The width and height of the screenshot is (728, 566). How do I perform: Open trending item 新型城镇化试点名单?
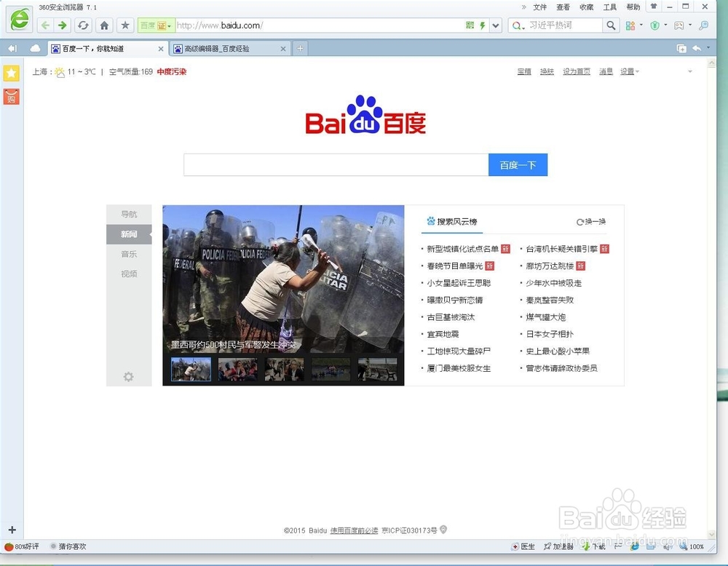click(462, 249)
